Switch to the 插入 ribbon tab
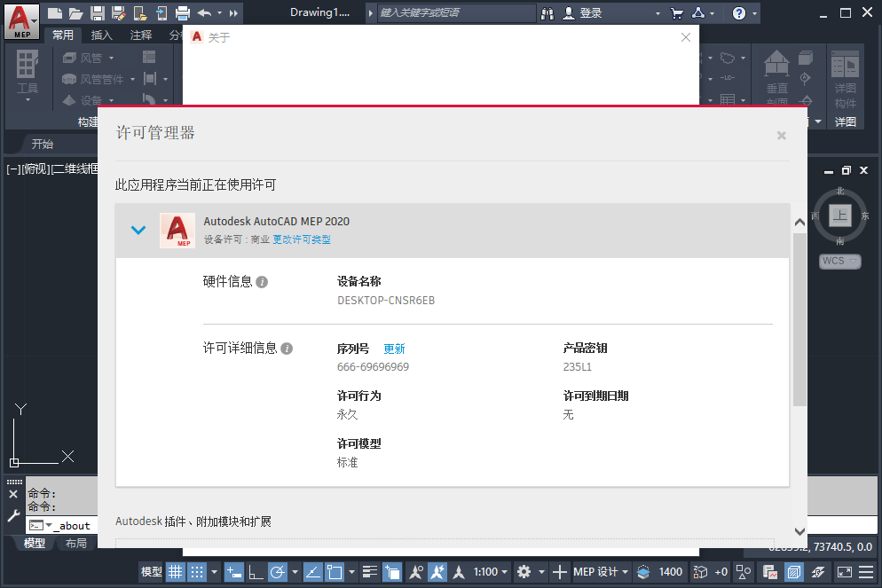The width and height of the screenshot is (882, 588). (100, 35)
